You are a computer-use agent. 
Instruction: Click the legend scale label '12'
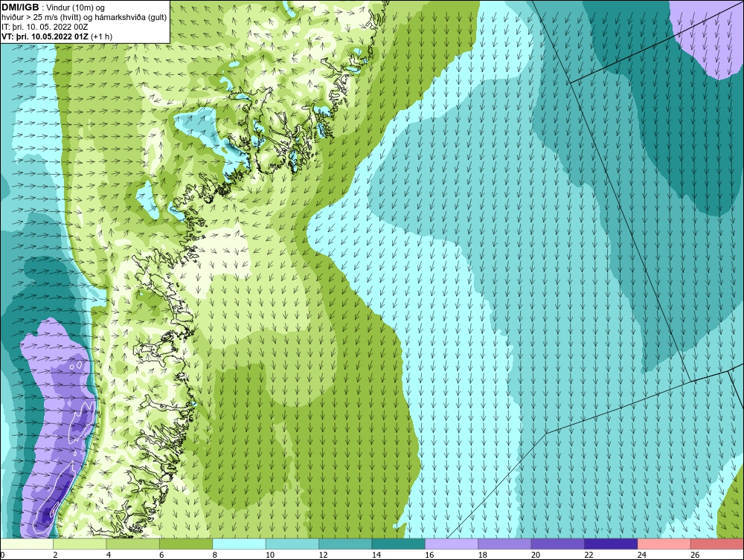323,555
